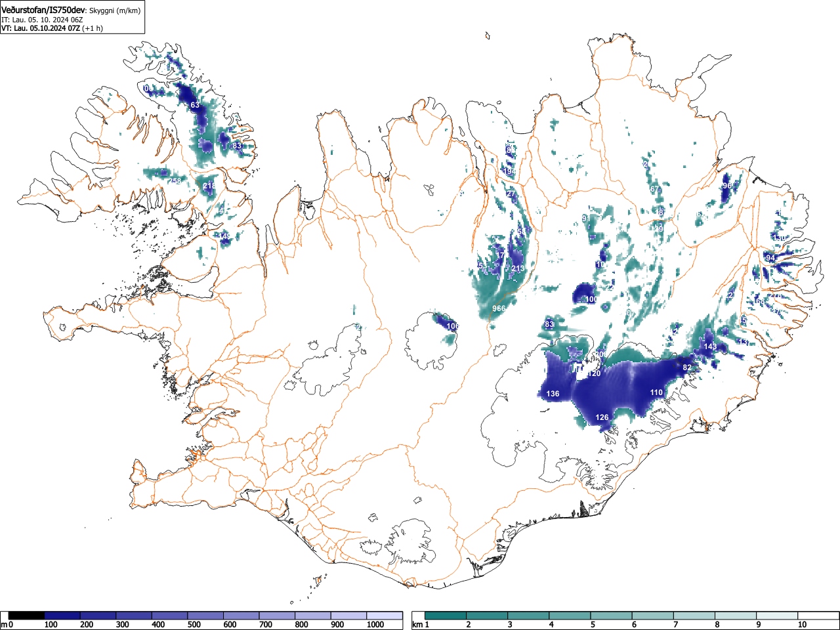Click the visibility value 966 on the map
This screenshot has width=840, height=630.
tap(499, 308)
